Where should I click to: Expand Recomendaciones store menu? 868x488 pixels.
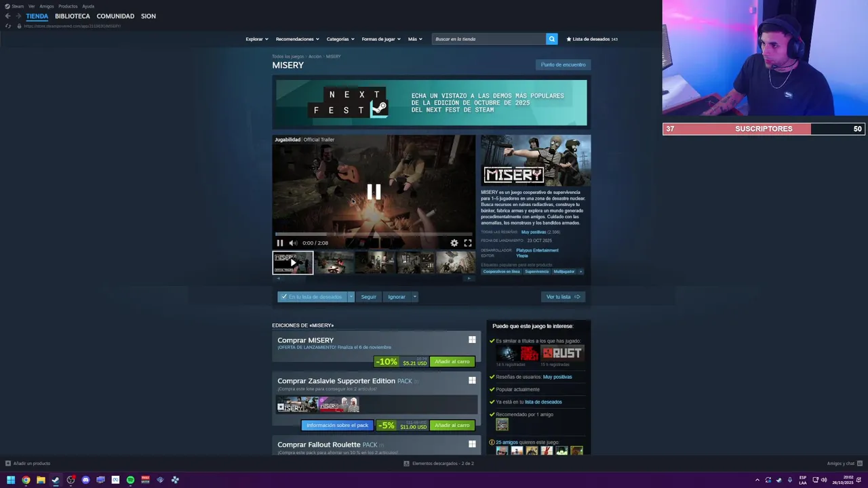tap(298, 39)
